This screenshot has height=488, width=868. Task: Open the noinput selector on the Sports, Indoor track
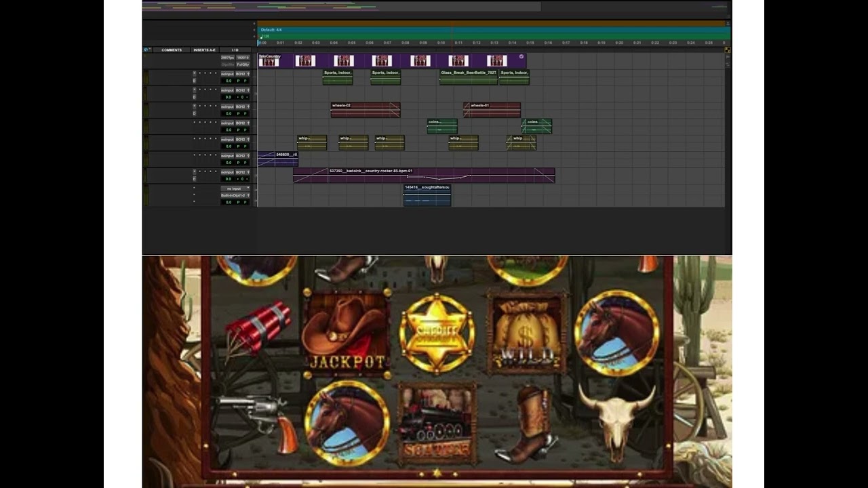click(227, 74)
